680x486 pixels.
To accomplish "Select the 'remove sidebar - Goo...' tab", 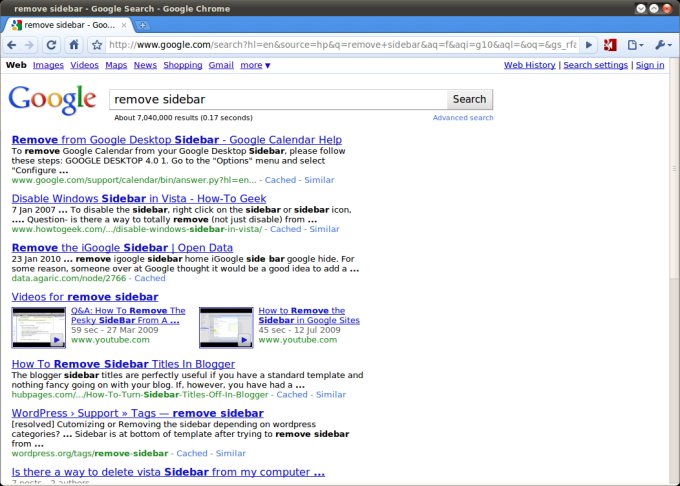I will (x=69, y=25).
